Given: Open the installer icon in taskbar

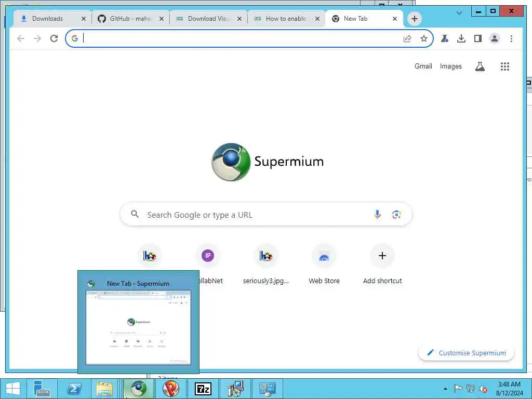Looking at the screenshot, I should (x=235, y=389).
